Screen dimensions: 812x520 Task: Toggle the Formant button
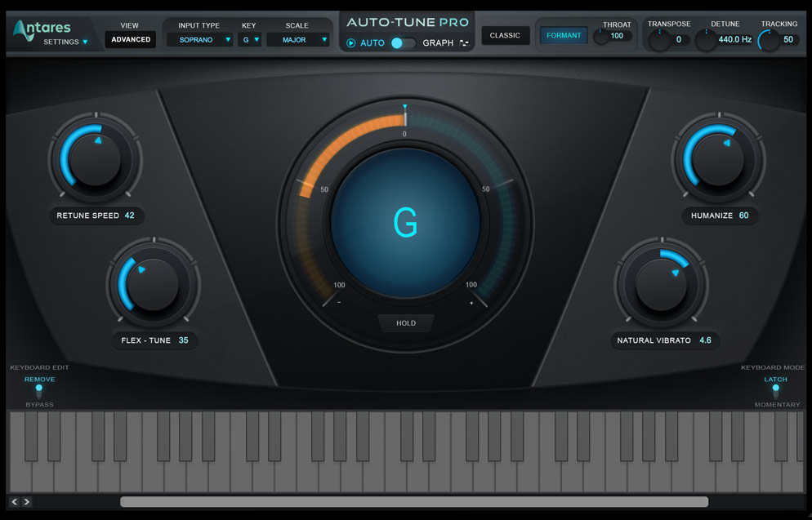coord(564,35)
